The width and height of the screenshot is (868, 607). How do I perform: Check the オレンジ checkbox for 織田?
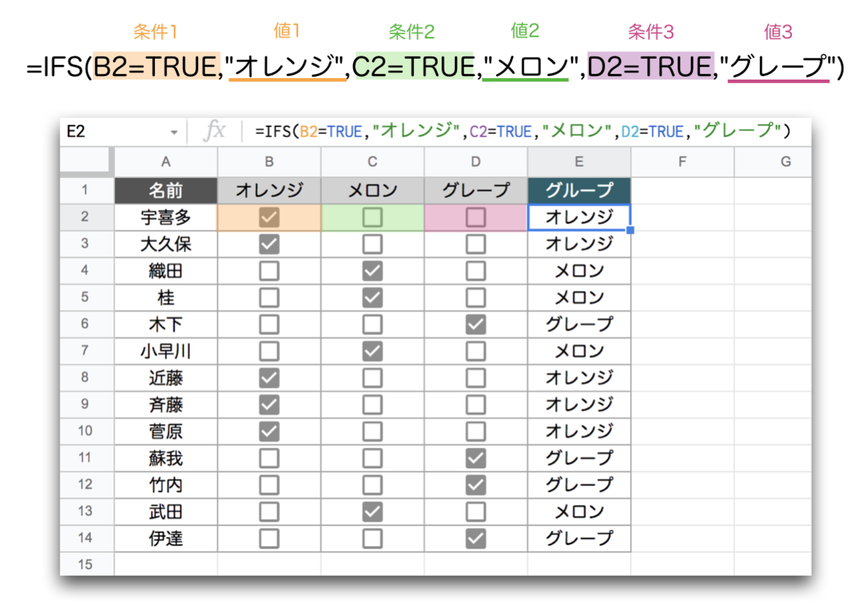click(269, 271)
